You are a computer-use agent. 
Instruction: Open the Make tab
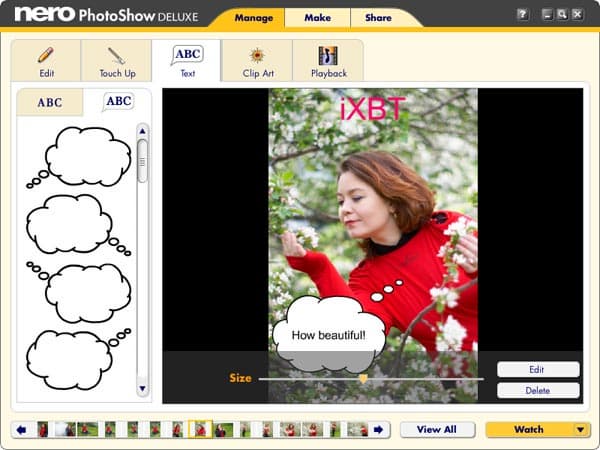318,18
